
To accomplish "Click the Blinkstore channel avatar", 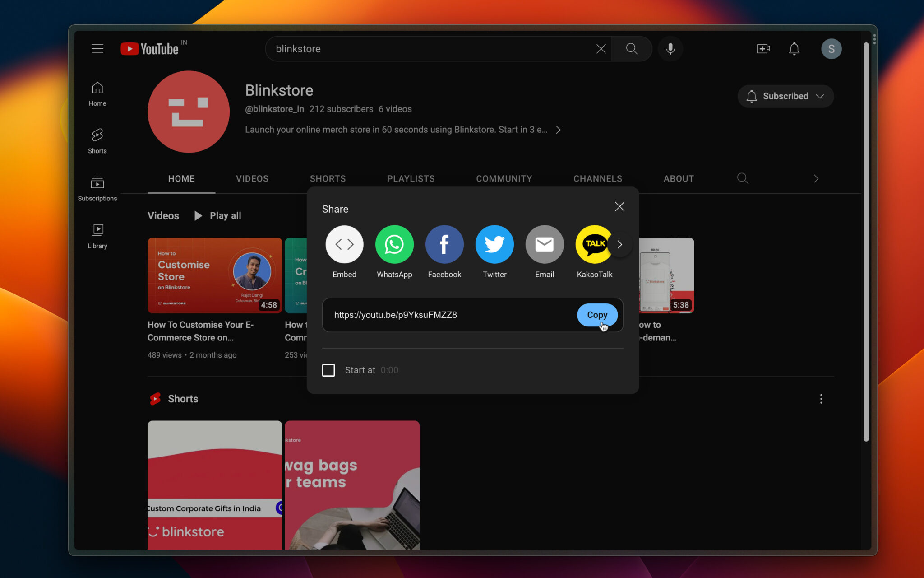I will coord(189,112).
